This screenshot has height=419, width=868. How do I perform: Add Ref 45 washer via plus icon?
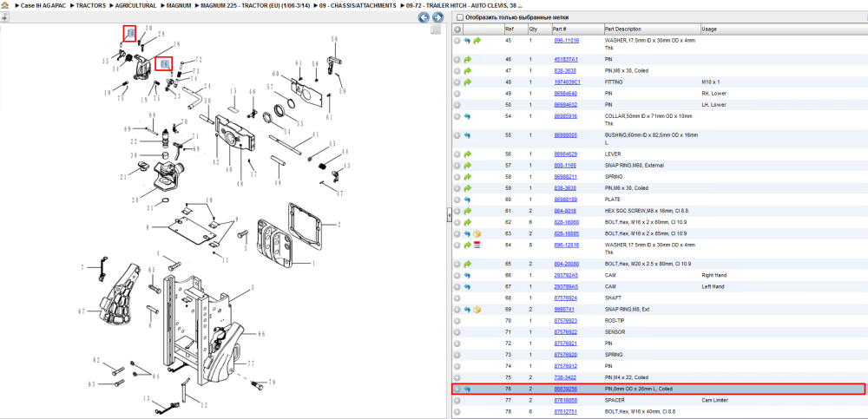pyautogui.click(x=457, y=41)
